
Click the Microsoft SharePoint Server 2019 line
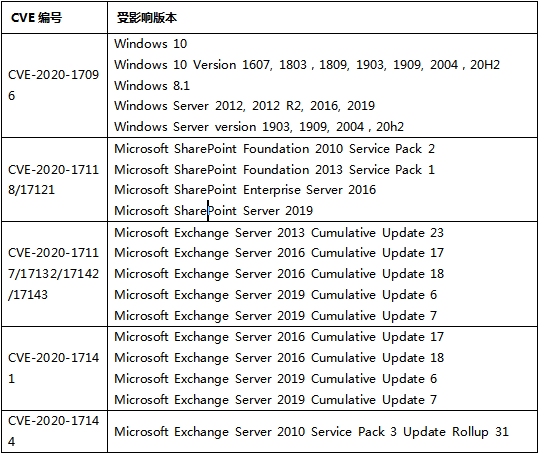pyautogui.click(x=213, y=211)
